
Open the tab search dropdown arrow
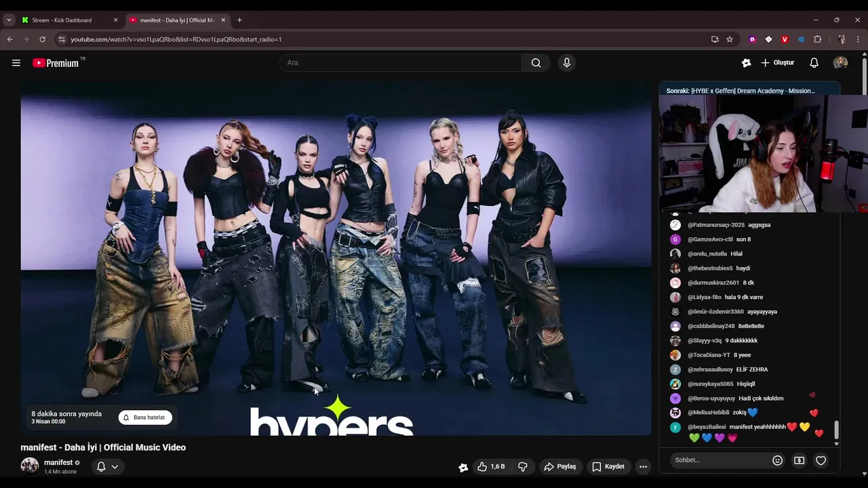(9, 20)
